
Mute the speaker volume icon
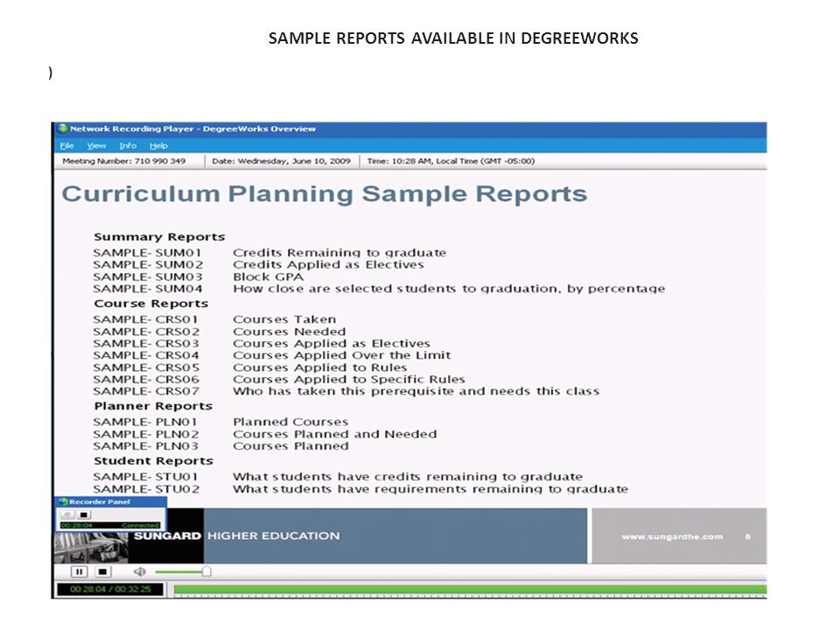139,571
